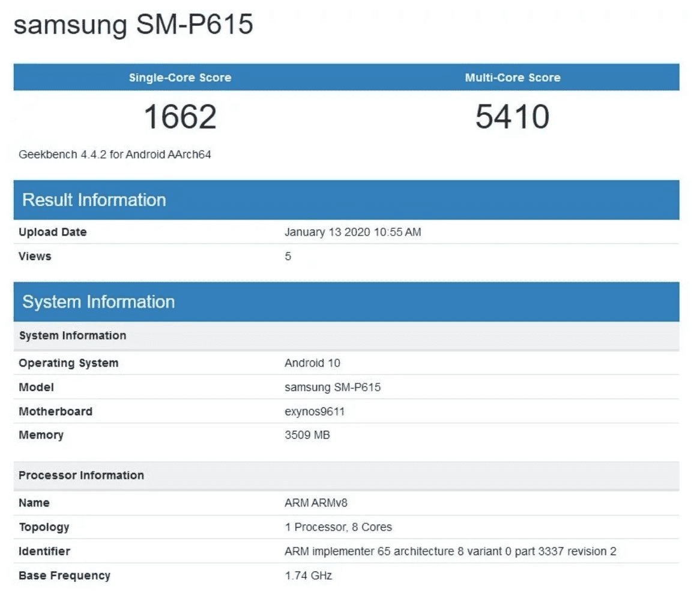Select the Topology label

(44, 527)
